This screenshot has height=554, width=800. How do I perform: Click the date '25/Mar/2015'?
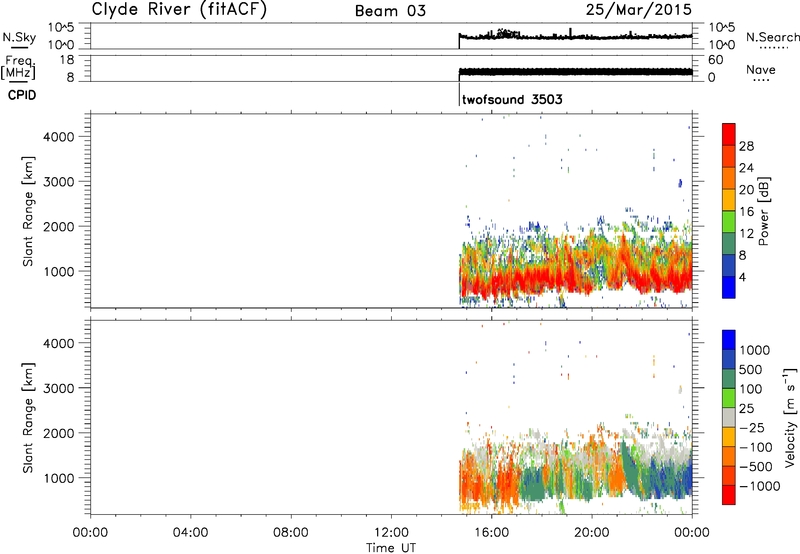pos(639,9)
